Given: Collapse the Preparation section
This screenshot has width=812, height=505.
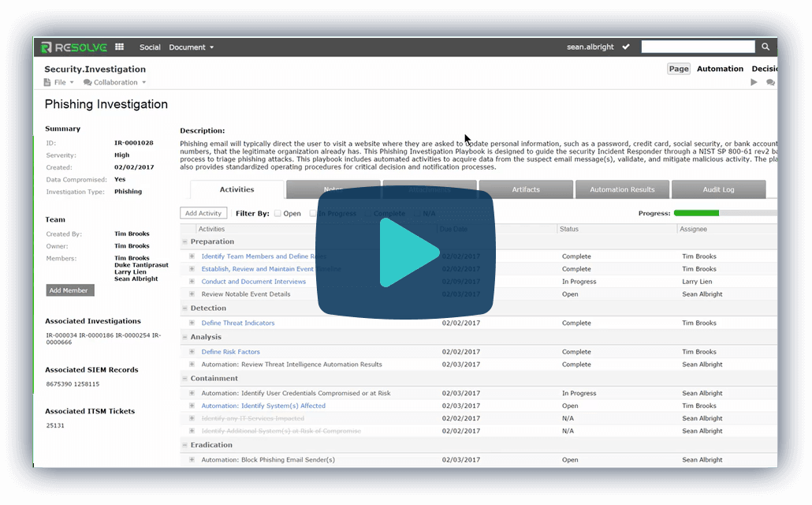Looking at the screenshot, I should click(185, 242).
